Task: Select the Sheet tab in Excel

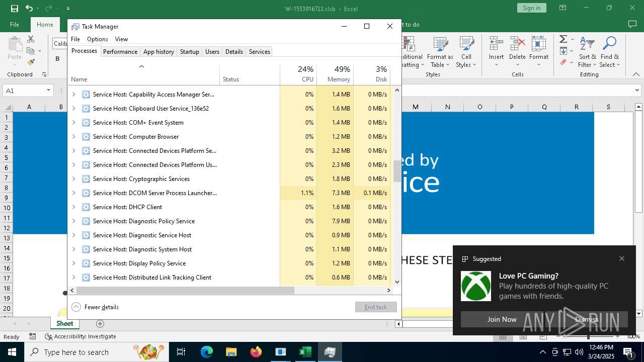Action: click(x=64, y=324)
